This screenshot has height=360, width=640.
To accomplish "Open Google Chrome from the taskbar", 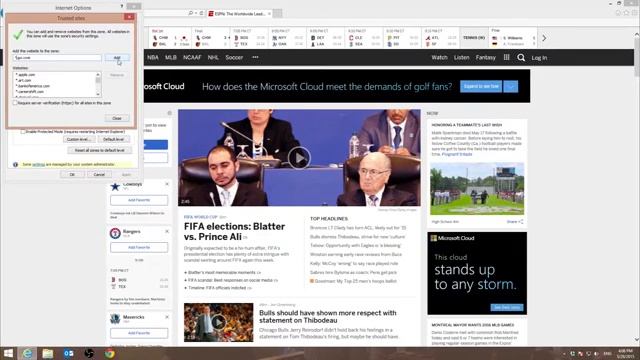I will 109,353.
